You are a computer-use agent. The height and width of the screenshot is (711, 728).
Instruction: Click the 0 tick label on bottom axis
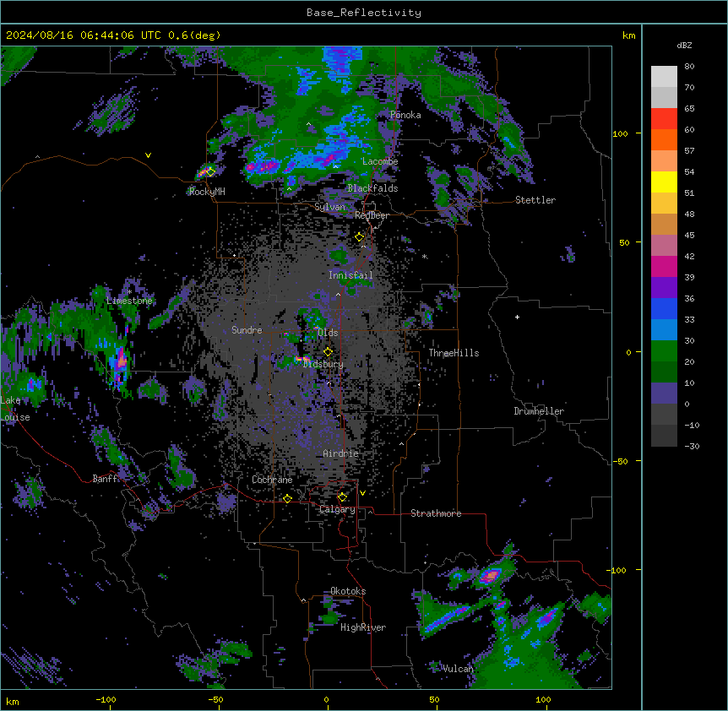(x=326, y=699)
